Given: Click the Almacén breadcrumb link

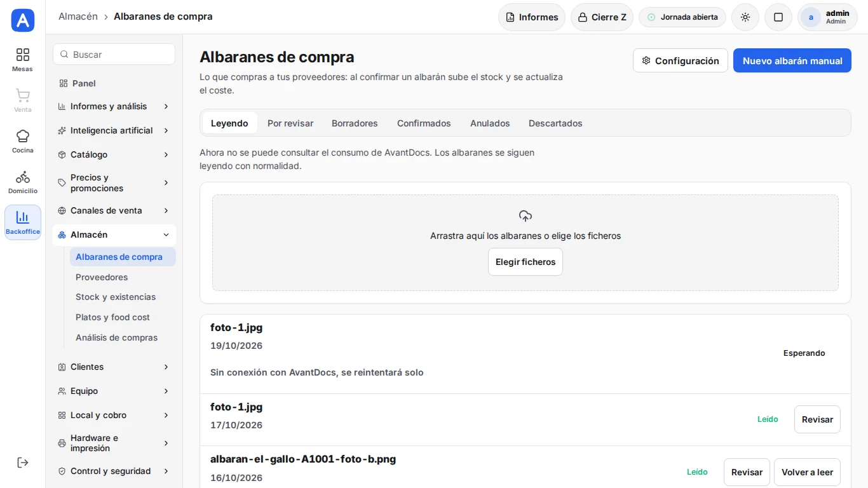Looking at the screenshot, I should (78, 17).
